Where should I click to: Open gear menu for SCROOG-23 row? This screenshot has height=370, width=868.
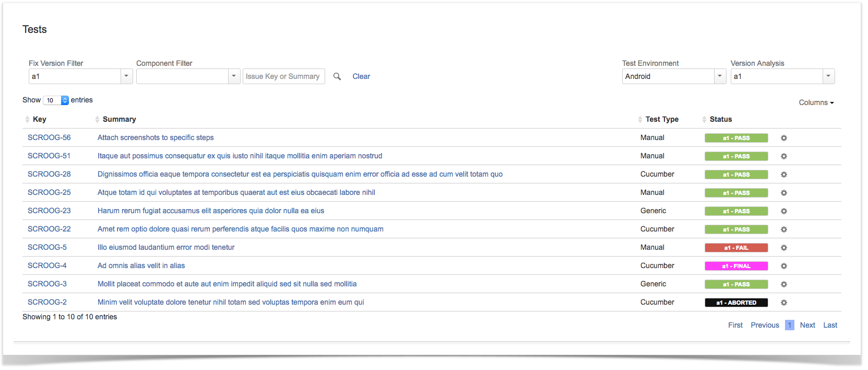[x=784, y=211]
